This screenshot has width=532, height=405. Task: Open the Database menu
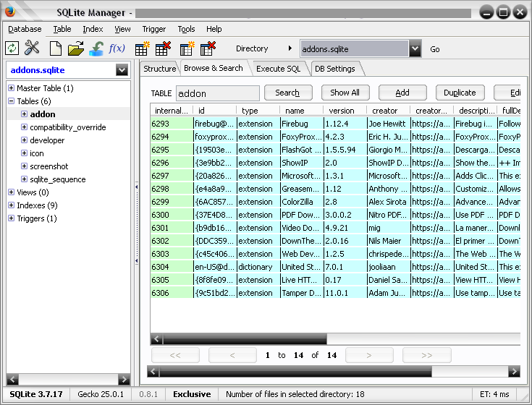point(25,29)
